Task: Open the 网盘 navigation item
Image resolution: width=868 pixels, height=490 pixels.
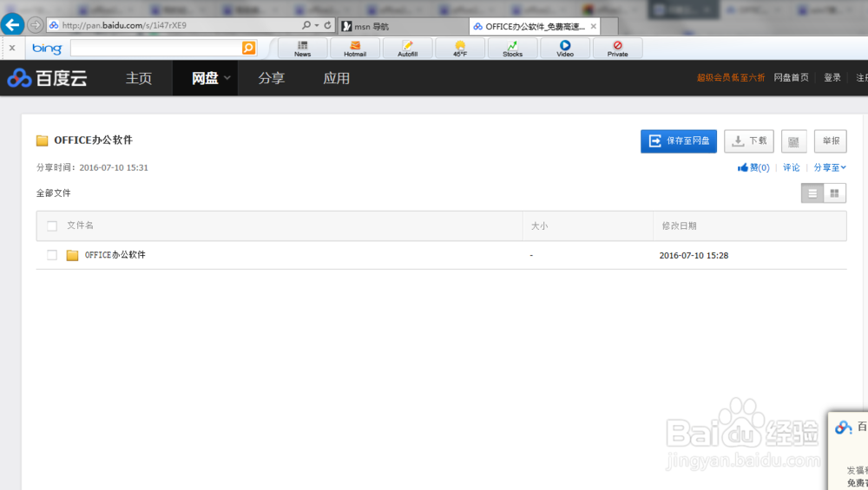Action: click(x=205, y=78)
